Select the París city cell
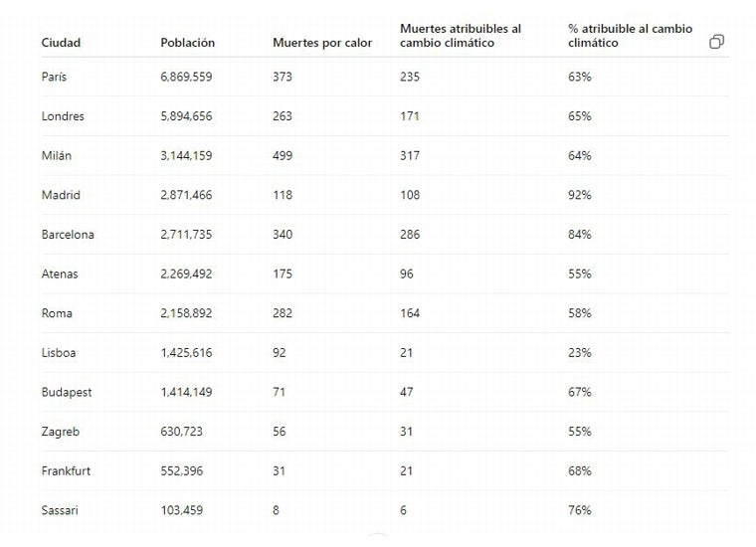756x547 pixels. (54, 77)
